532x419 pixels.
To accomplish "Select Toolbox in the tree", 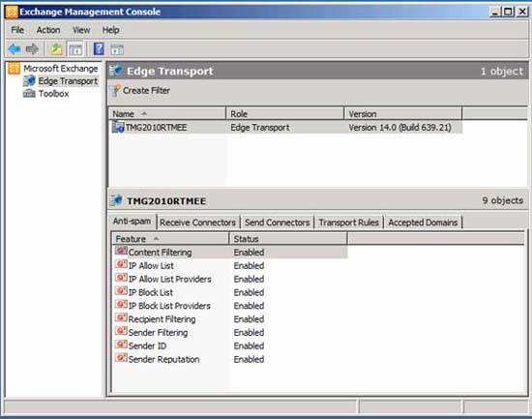I will click(x=53, y=93).
